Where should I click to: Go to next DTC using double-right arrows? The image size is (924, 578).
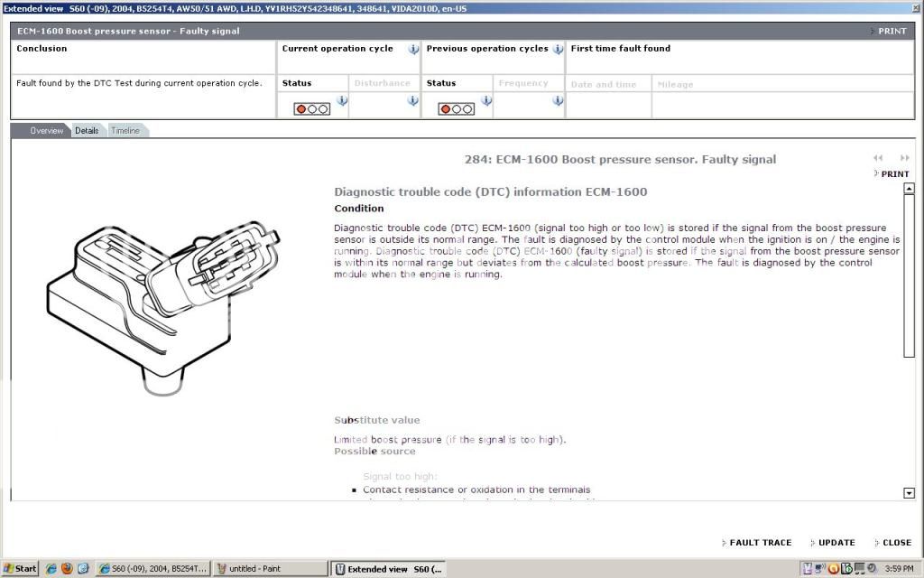click(x=907, y=158)
